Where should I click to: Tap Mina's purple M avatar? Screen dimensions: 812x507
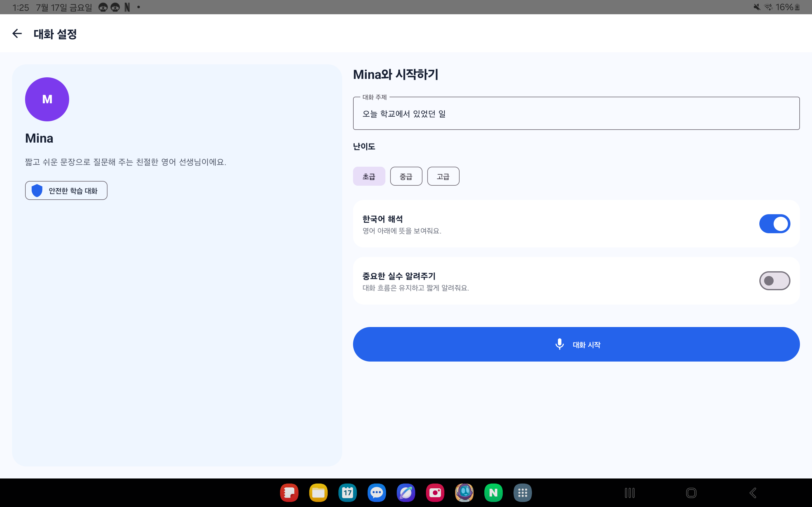tap(47, 99)
